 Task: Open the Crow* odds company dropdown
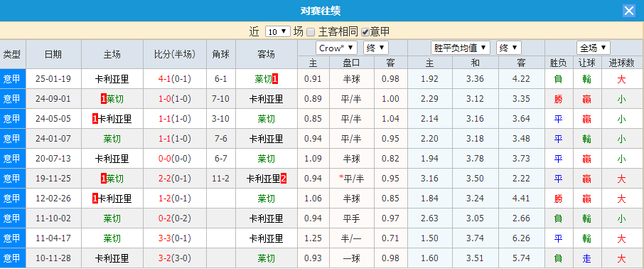[337, 48]
